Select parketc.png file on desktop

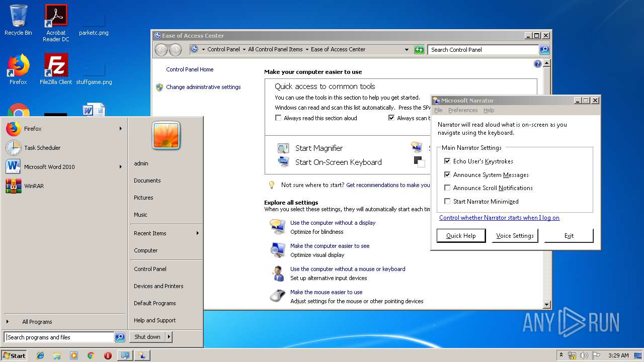click(94, 24)
